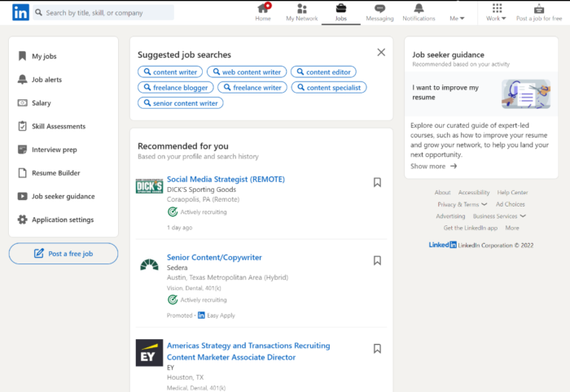Click Application settings label
570x392 pixels.
(63, 220)
